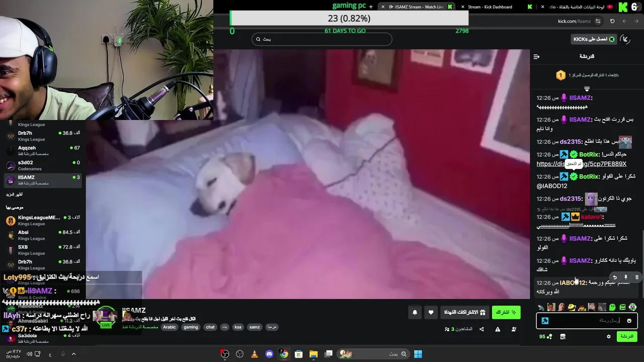
Task: Open site settings icon in address bar
Action: coord(598,21)
